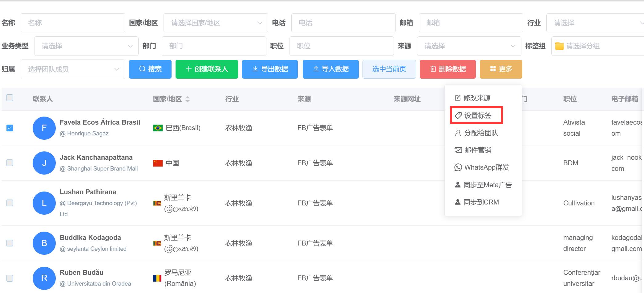Open the 来源 selection dropdown
Image resolution: width=644 pixels, height=293 pixels.
[468, 46]
